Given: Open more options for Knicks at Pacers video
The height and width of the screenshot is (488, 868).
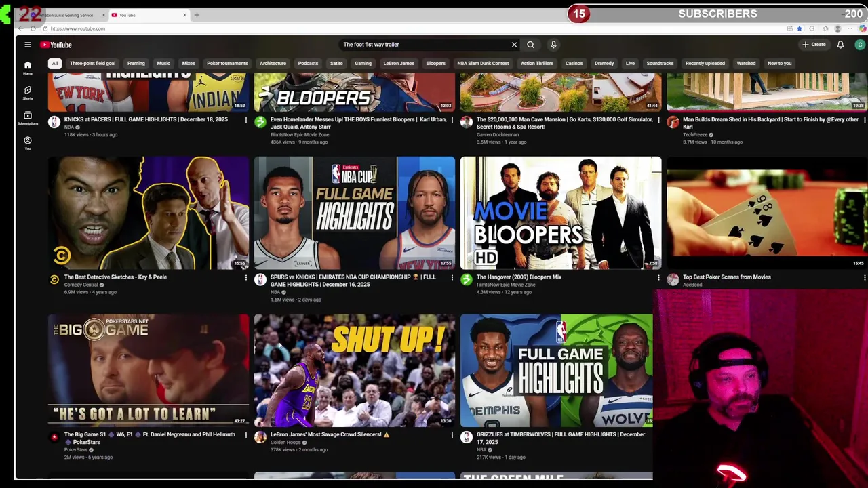Looking at the screenshot, I should [x=246, y=120].
